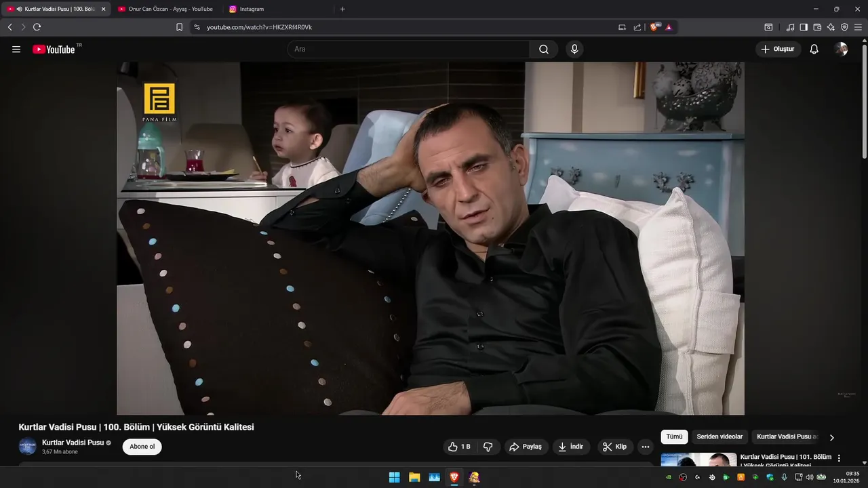Go to the YouTube home logo
The width and height of the screenshot is (868, 488).
(x=54, y=49)
